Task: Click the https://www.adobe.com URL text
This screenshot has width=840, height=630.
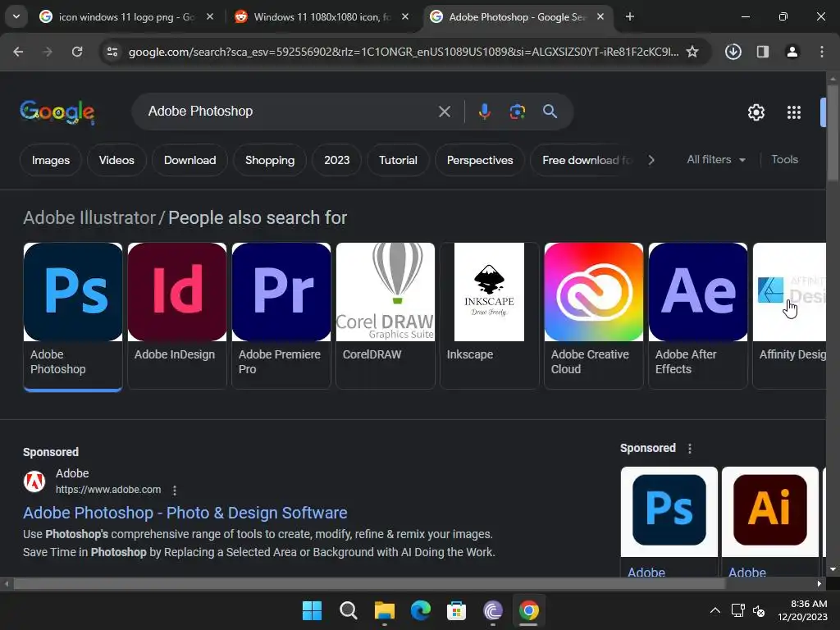Action: pyautogui.click(x=108, y=490)
